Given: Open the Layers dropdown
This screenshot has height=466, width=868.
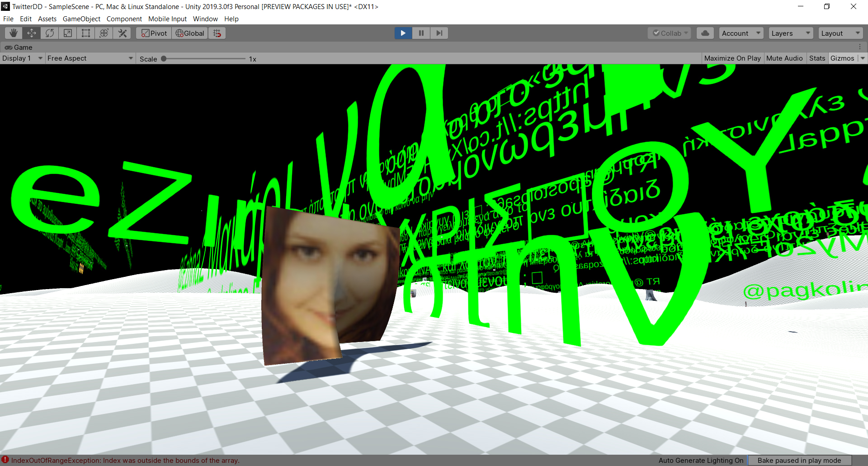Looking at the screenshot, I should [791, 33].
